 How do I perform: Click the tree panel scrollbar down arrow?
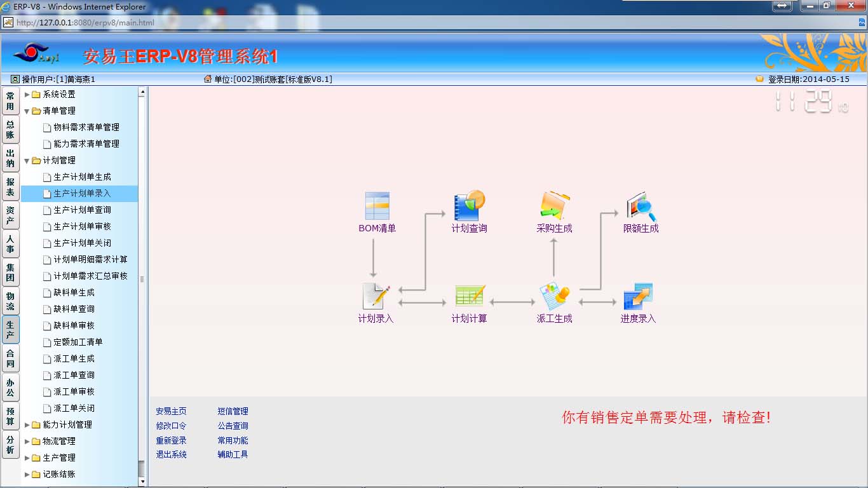(142, 482)
